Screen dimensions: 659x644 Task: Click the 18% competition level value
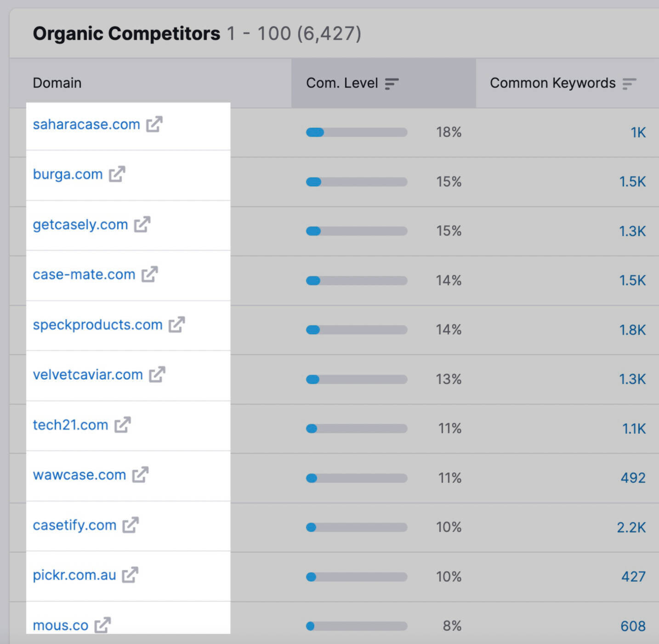pos(449,132)
